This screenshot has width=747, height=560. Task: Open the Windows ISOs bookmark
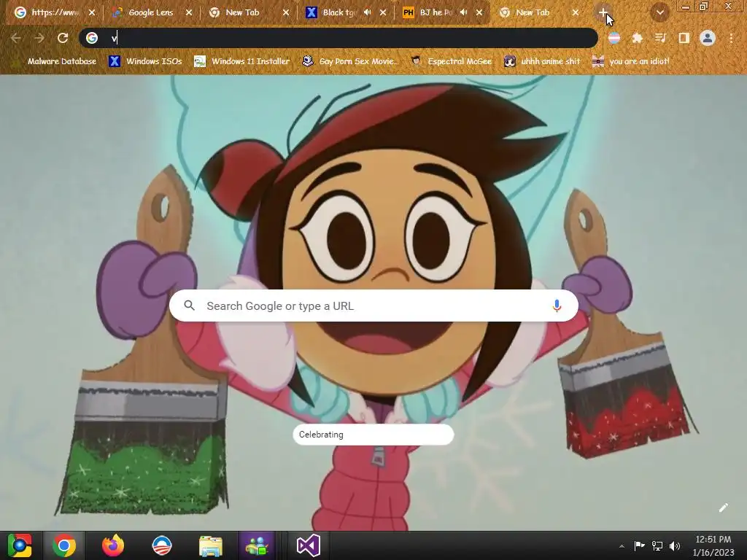click(x=146, y=61)
